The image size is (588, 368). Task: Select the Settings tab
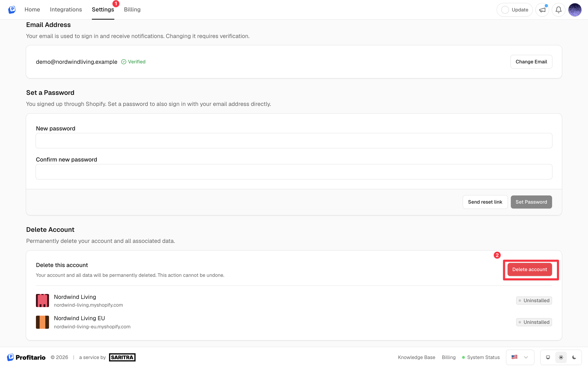[x=103, y=9]
